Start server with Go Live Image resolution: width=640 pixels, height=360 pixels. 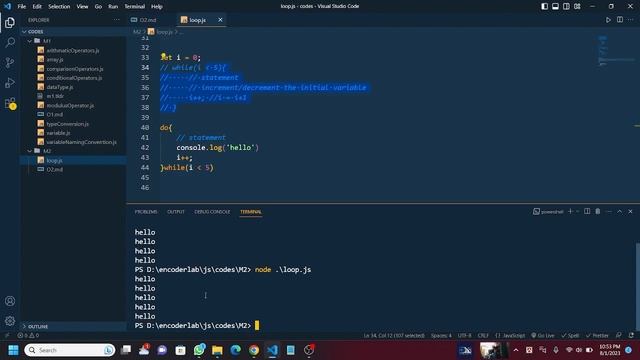pyautogui.click(x=542, y=336)
